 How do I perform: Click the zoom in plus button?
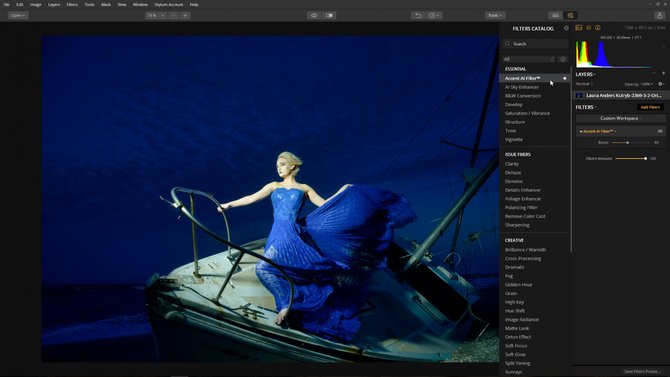click(185, 15)
